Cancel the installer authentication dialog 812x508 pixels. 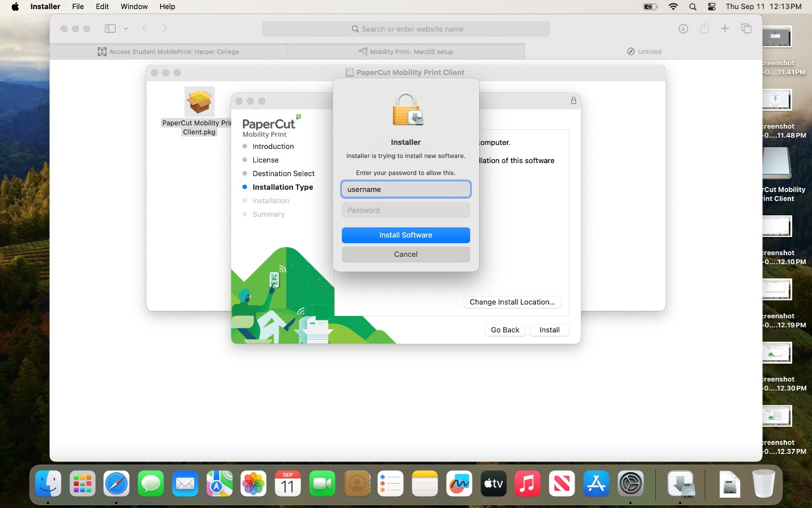[x=405, y=254]
